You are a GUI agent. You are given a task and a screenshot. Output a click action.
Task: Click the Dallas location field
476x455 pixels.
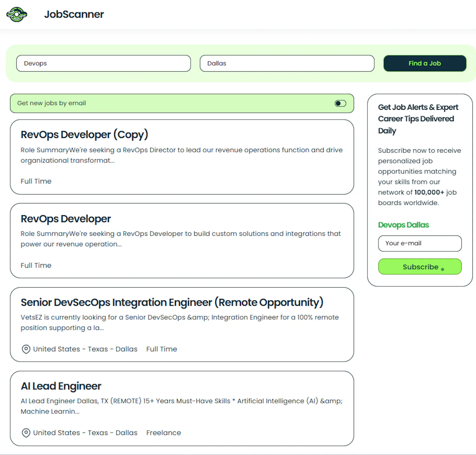click(x=287, y=63)
